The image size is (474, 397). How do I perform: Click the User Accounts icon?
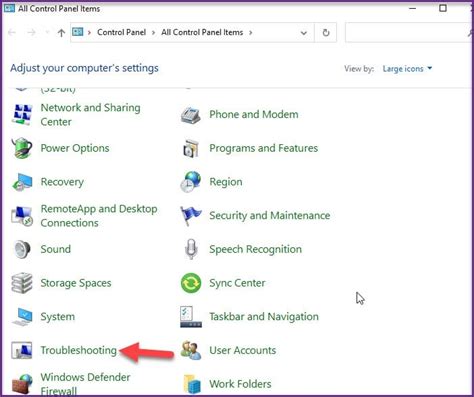point(191,350)
